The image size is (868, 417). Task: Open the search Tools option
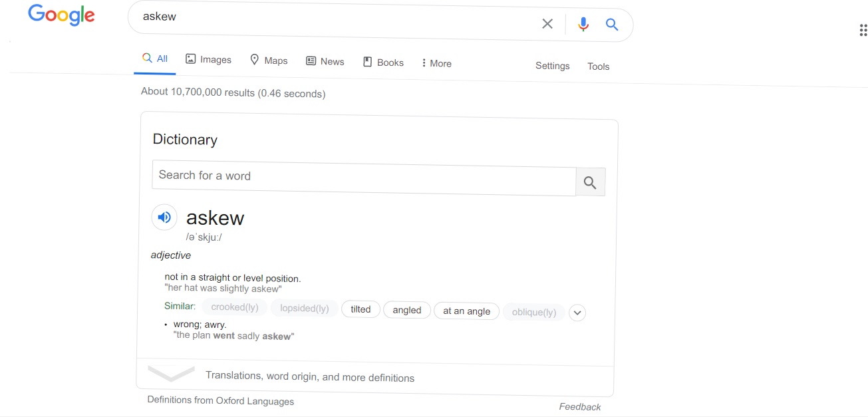[598, 67]
